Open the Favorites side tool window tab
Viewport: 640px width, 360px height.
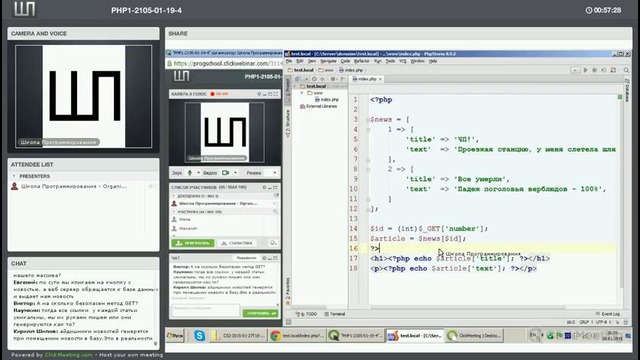pos(288,291)
